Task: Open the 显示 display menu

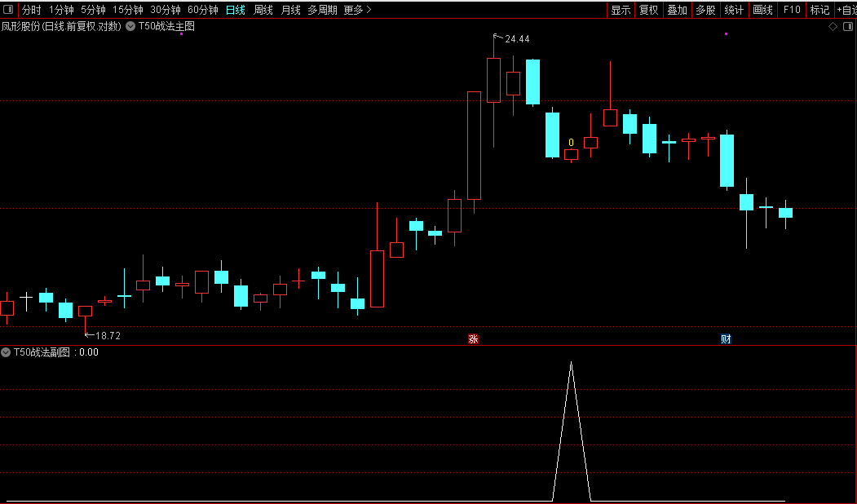Action: 621,10
